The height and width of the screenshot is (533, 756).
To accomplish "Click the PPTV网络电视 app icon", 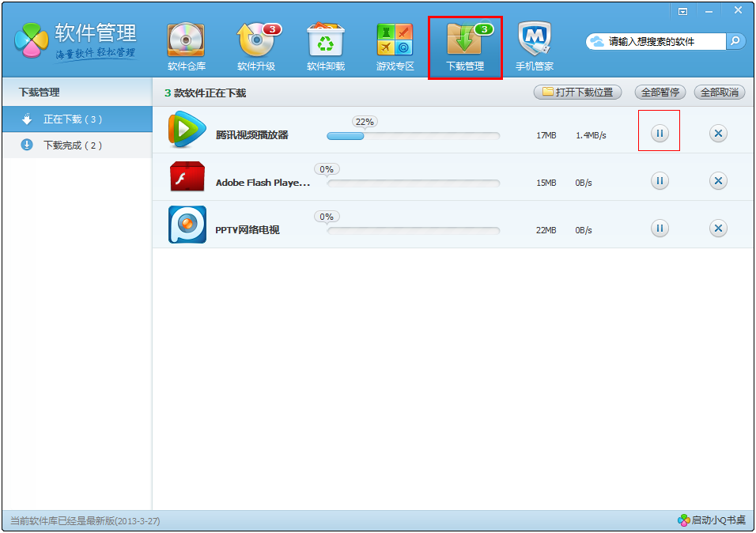I will coord(187,225).
